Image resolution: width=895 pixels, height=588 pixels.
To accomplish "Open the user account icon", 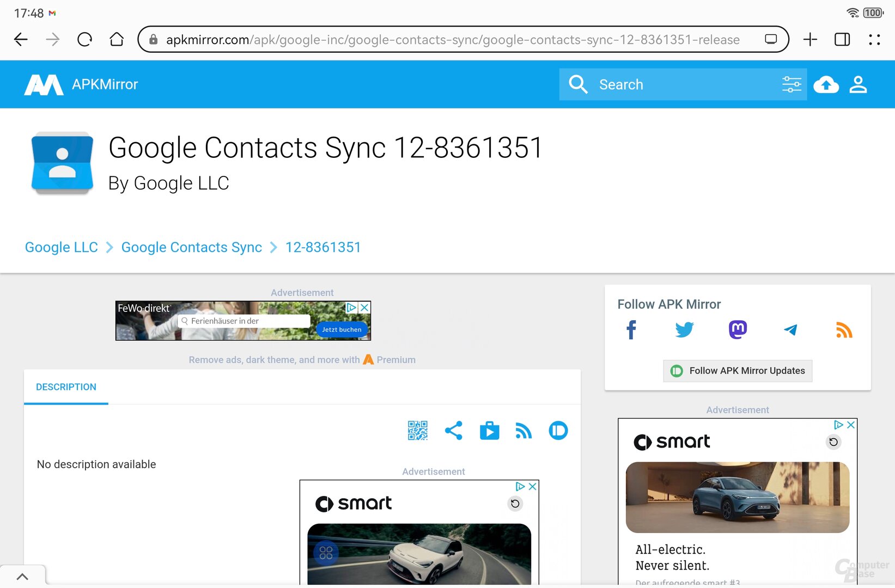I will (x=858, y=84).
